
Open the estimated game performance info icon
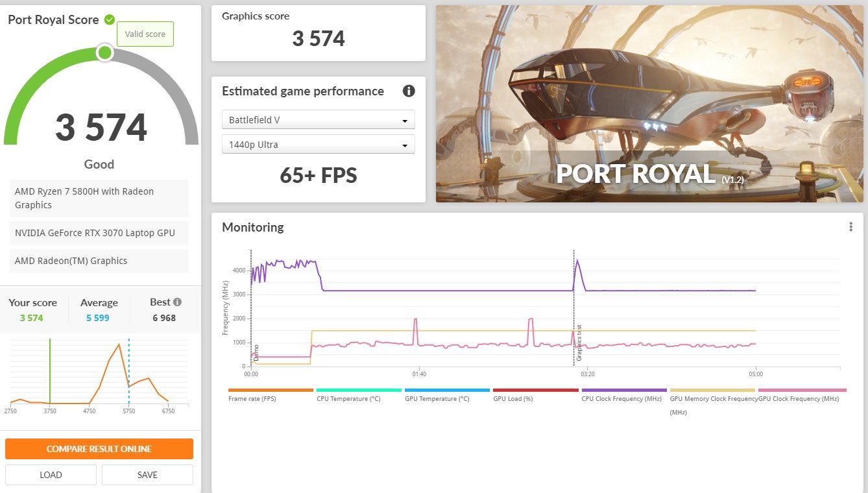pos(409,91)
